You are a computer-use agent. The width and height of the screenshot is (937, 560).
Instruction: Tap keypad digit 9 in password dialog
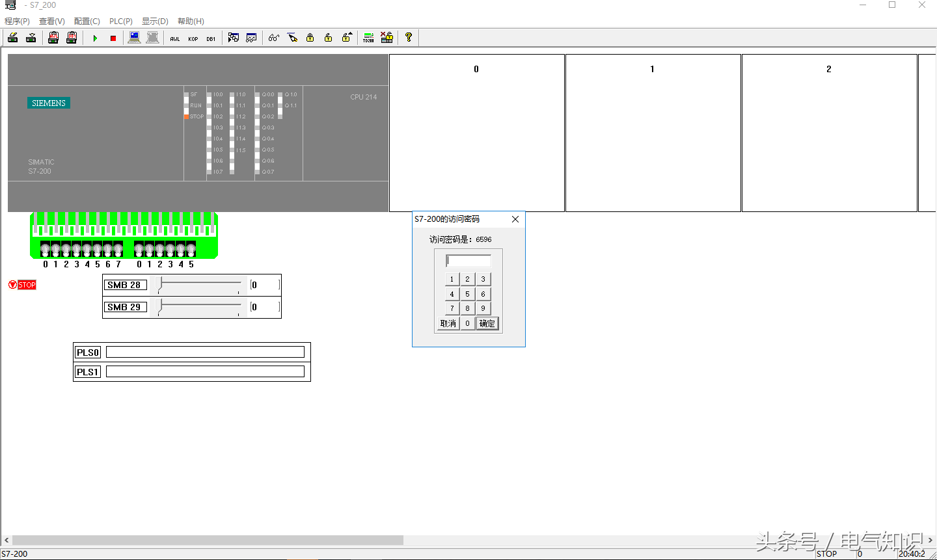(x=483, y=308)
